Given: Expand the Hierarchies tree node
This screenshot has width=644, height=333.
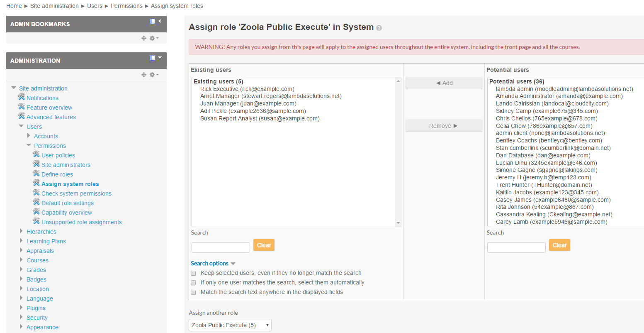Looking at the screenshot, I should 22,231.
